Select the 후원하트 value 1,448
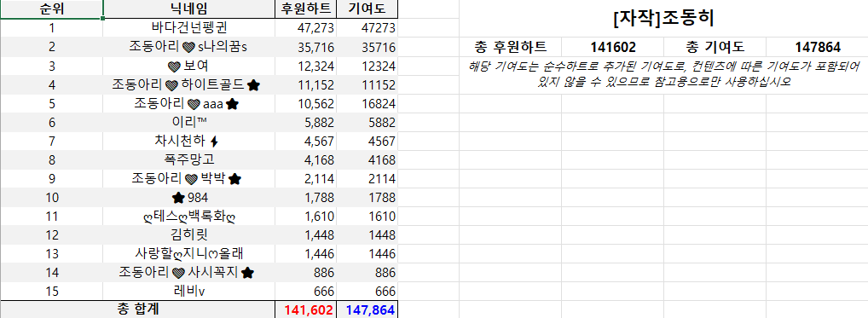868x318 pixels. (x=305, y=235)
